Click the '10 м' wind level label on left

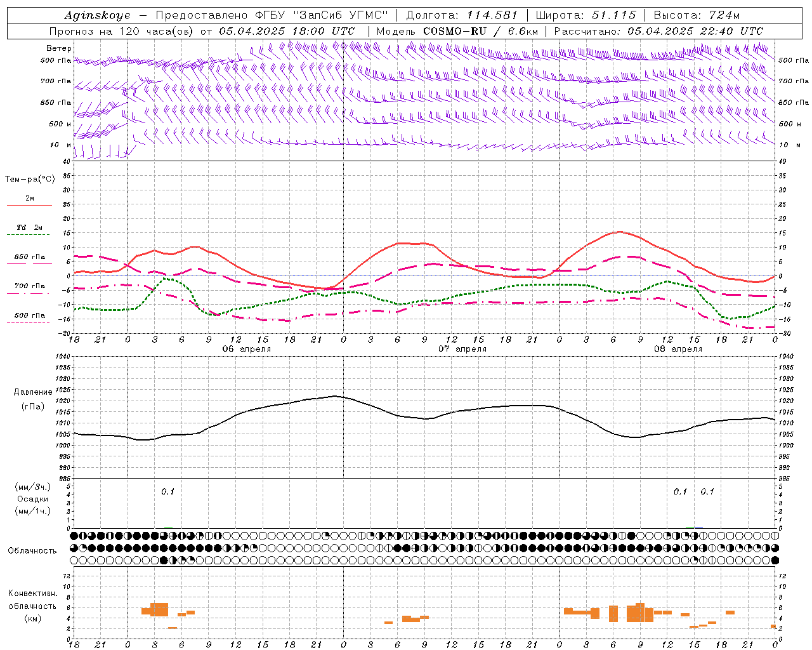click(62, 145)
